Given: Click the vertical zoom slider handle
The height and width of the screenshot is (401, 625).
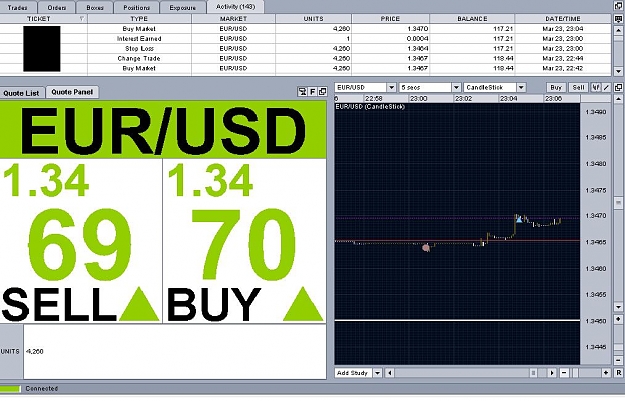Looking at the screenshot, I should pos(619,348).
